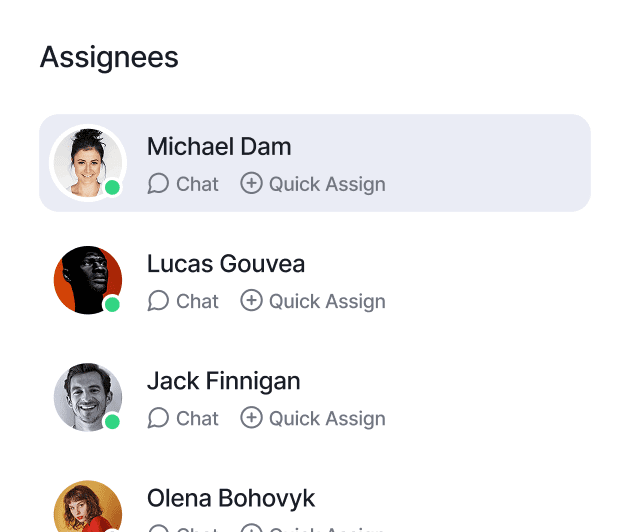Open Michael Dam's profile avatar
The height and width of the screenshot is (532, 630).
[87, 162]
